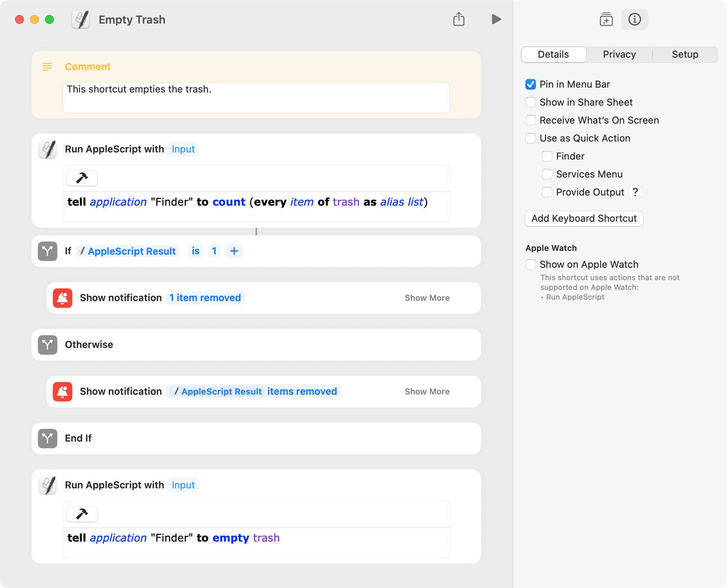Zoom the window with the green button
This screenshot has width=727, height=588.
pyautogui.click(x=49, y=19)
